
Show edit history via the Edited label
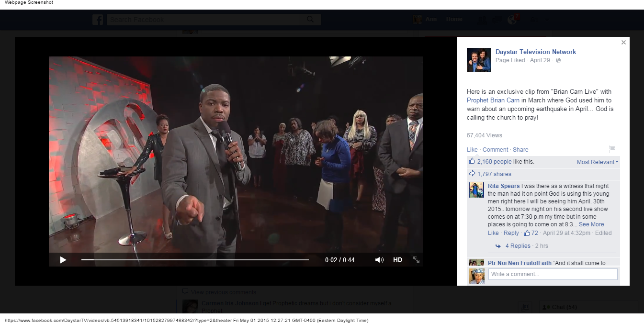click(x=603, y=233)
